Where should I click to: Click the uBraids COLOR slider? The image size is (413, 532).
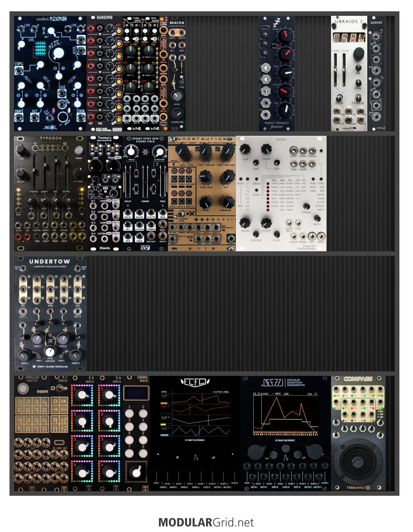[x=345, y=70]
